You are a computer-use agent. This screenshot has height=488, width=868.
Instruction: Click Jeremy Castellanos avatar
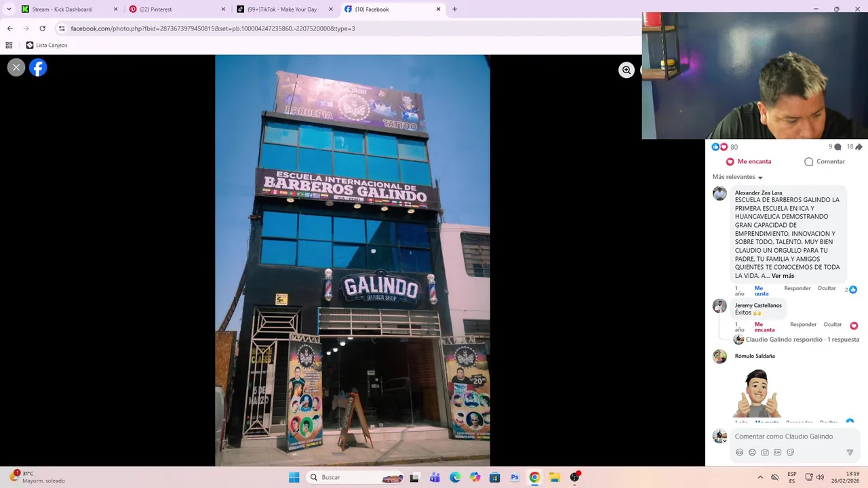pos(719,306)
